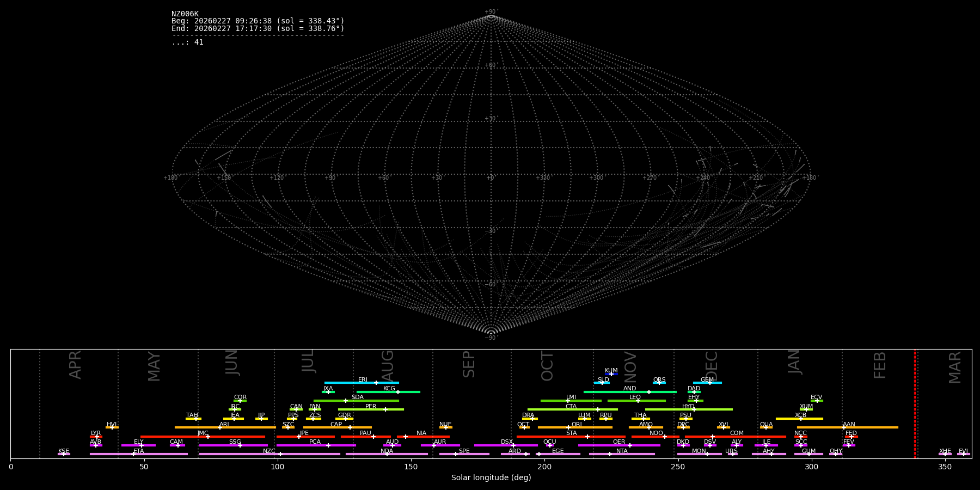Click the FED shower label
This screenshot has width=980, height=490.
(851, 433)
